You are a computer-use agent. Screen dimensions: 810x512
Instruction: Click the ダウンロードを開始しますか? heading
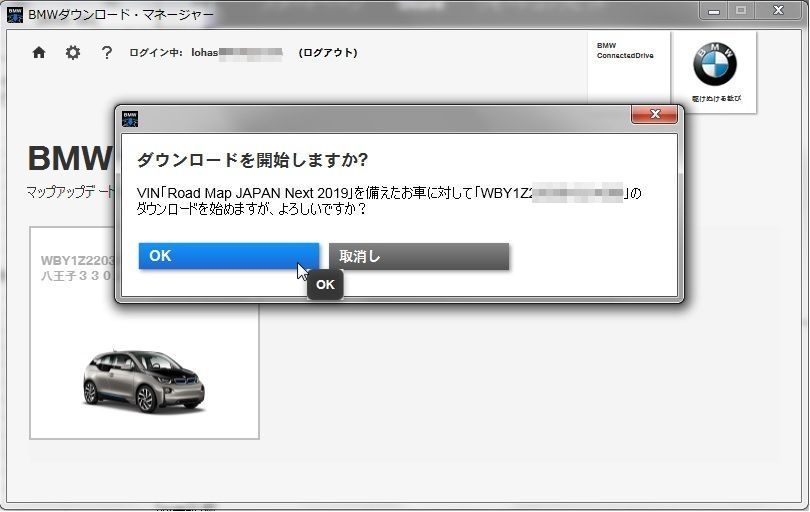[x=252, y=160]
